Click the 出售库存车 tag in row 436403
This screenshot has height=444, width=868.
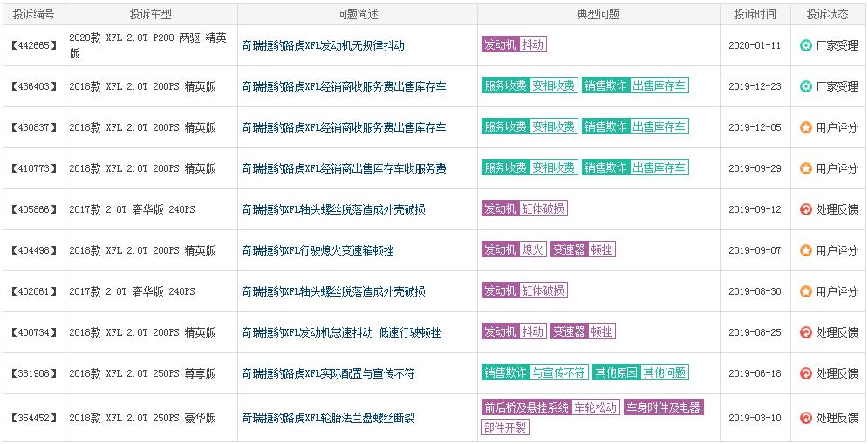click(659, 85)
